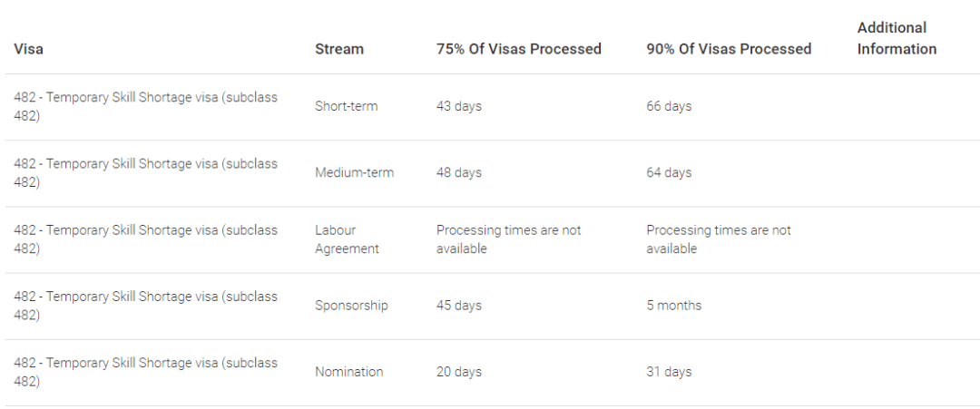Image resolution: width=980 pixels, height=409 pixels.
Task: Select the 75% Of Visas Processed header
Action: tap(519, 49)
